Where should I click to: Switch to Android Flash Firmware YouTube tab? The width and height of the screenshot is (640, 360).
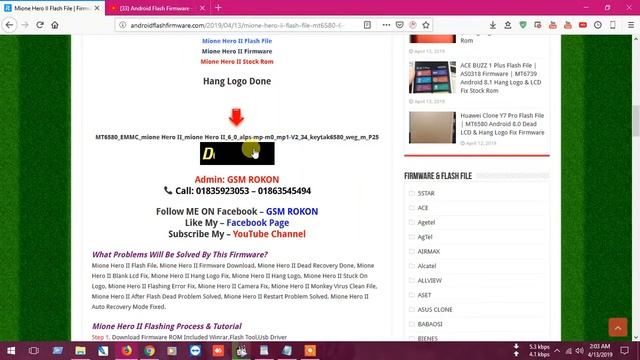(155, 8)
